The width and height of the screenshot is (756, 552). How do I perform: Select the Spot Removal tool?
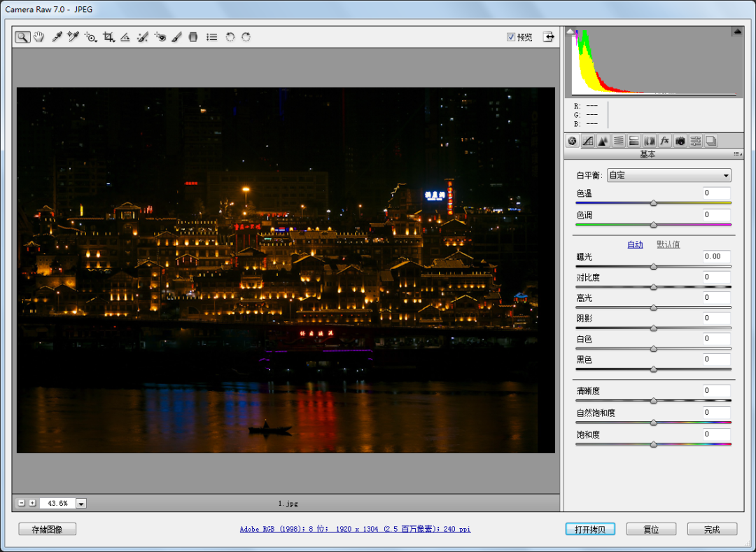pos(142,36)
